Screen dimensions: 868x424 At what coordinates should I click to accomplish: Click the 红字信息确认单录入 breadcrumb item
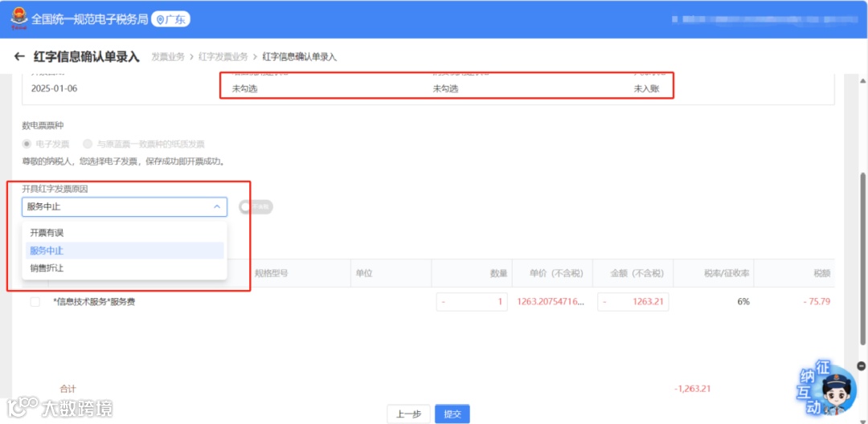click(300, 56)
